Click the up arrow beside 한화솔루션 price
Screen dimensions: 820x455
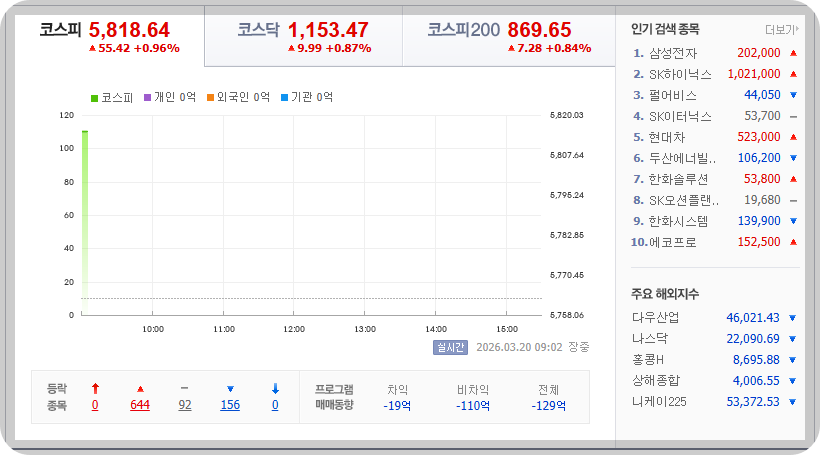(x=793, y=179)
